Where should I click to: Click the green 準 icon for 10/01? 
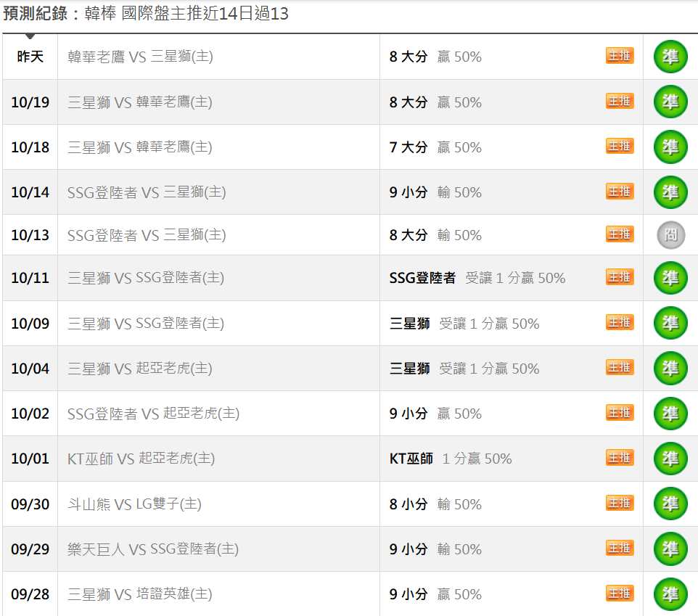[670, 459]
